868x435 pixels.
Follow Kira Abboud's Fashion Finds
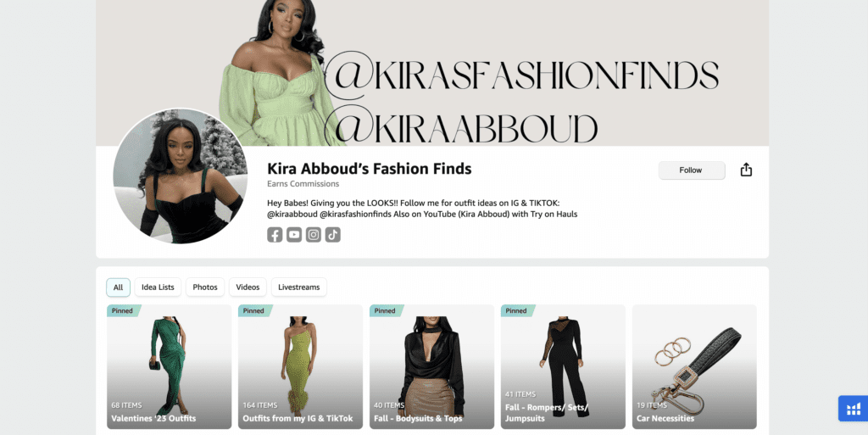(x=692, y=170)
